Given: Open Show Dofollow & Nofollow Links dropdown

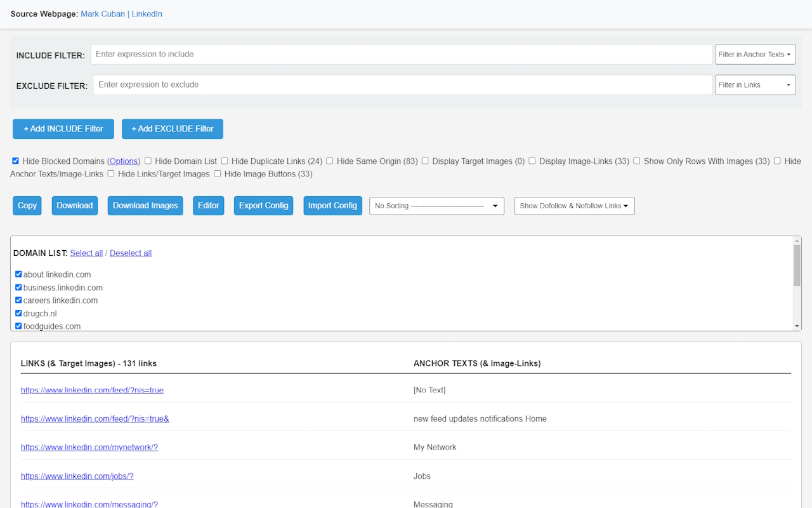Looking at the screenshot, I should click(575, 206).
